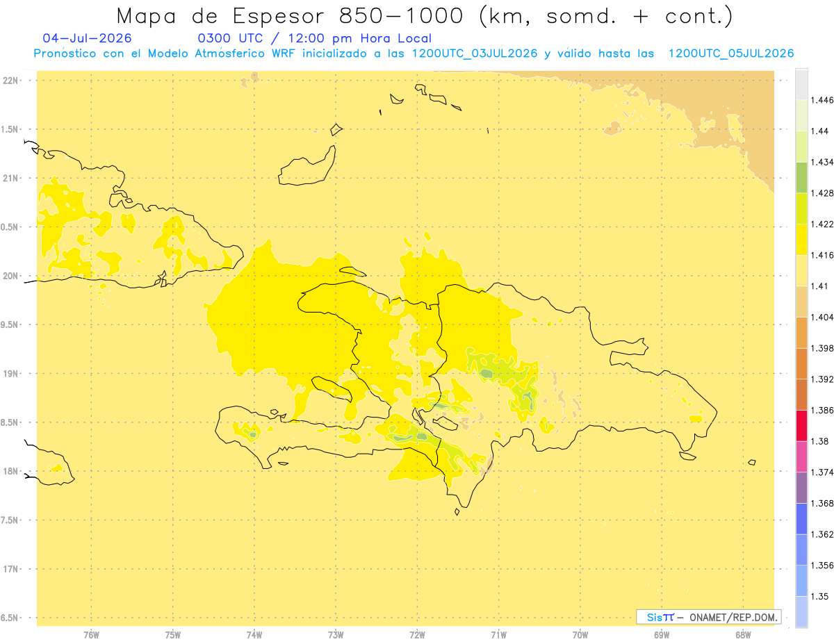The width and height of the screenshot is (834, 644).
Task: Click the longitude label "75W"
Action: click(x=172, y=634)
